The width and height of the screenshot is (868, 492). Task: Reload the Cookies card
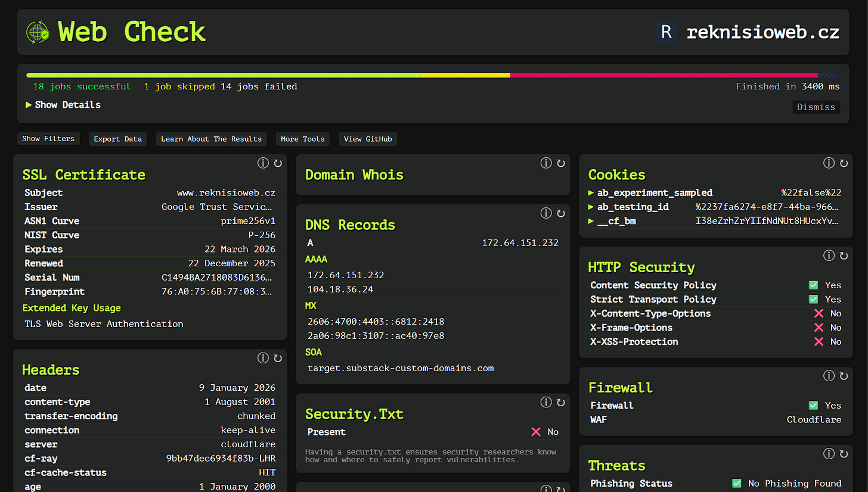pyautogui.click(x=844, y=163)
